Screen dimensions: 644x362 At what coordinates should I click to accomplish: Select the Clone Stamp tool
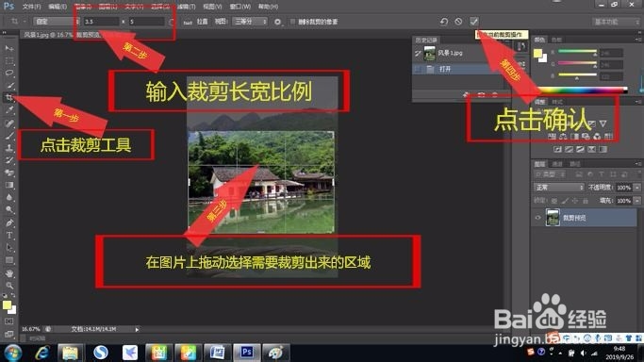(9, 147)
